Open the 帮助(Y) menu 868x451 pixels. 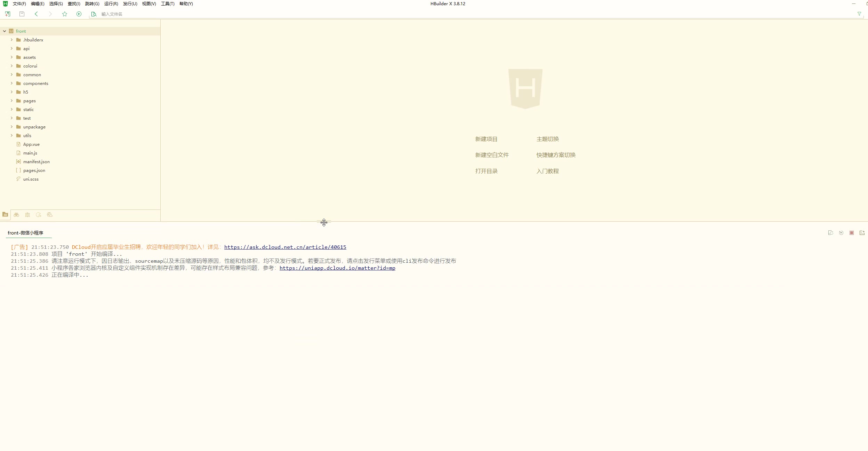pyautogui.click(x=186, y=4)
